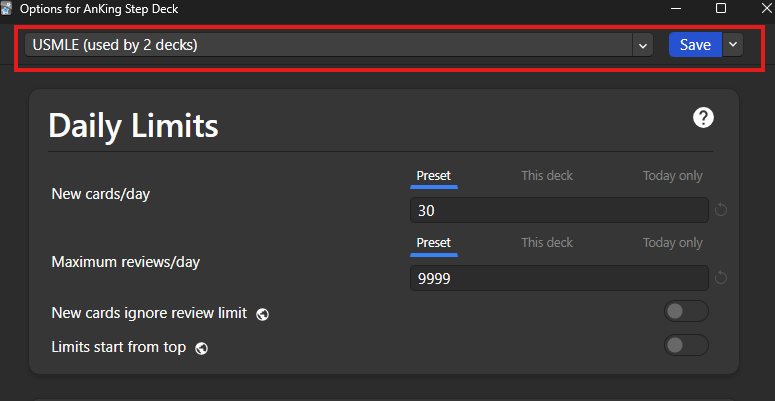Expand the Save button arrow menu
775x401 pixels.
[733, 45]
